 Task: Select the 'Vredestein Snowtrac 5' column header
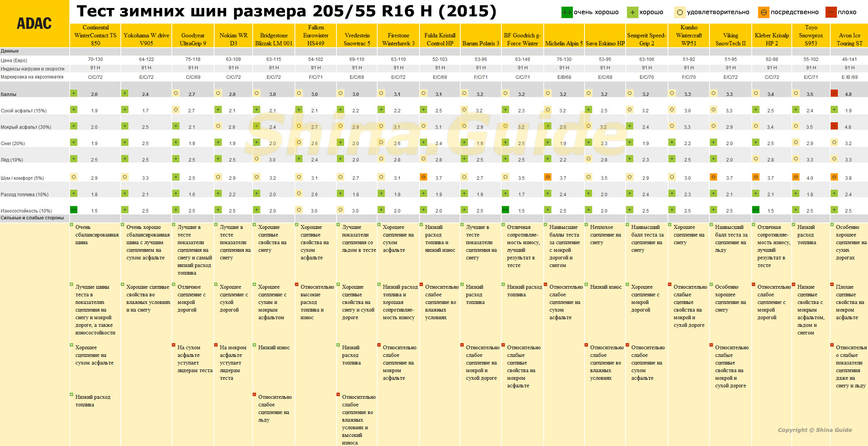(357, 35)
